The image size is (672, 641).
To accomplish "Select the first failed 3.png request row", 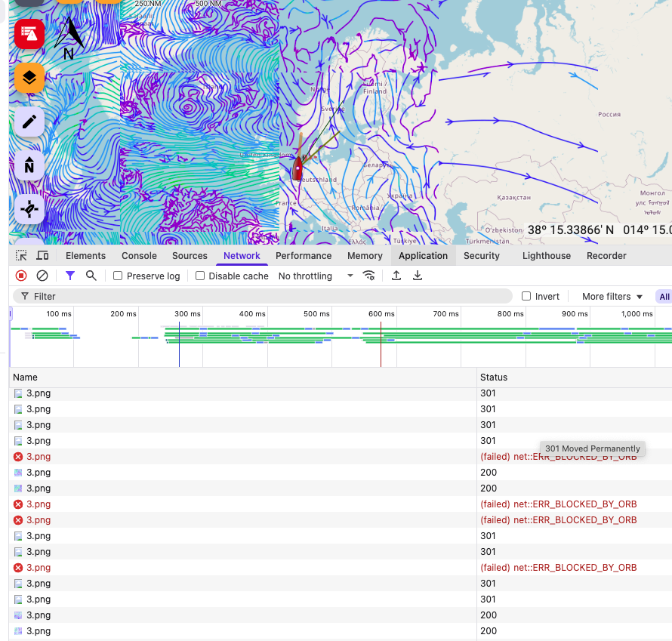I will [x=341, y=457].
